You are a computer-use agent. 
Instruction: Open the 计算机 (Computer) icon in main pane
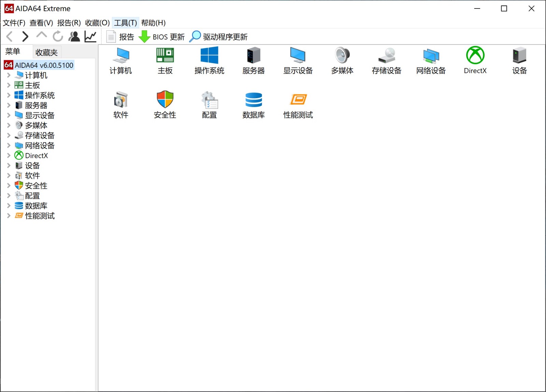click(x=121, y=61)
